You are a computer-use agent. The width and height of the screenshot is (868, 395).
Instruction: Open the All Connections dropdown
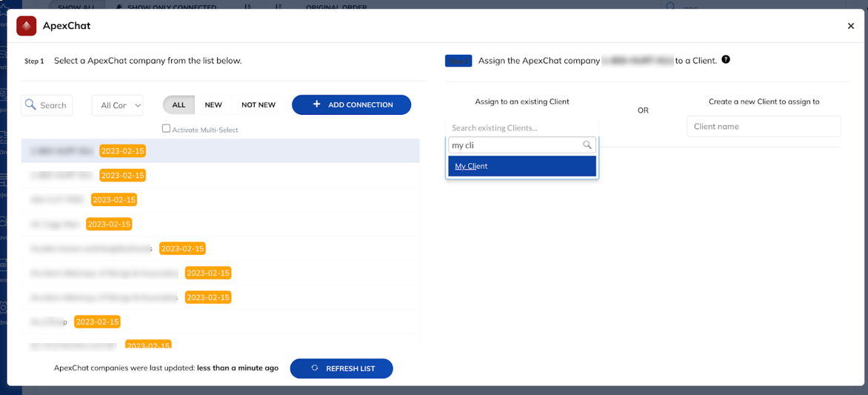117,105
